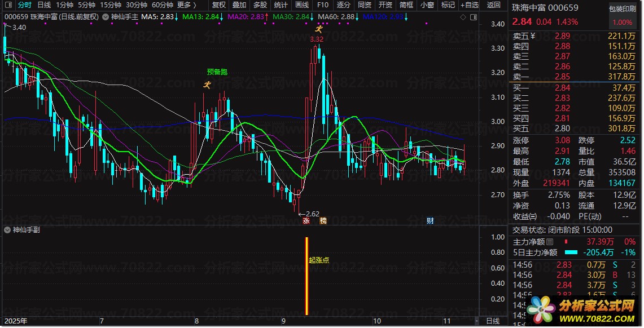The height and width of the screenshot is (328, 644).
Task: Click the 2025年 timeline label
Action: tap(16, 321)
